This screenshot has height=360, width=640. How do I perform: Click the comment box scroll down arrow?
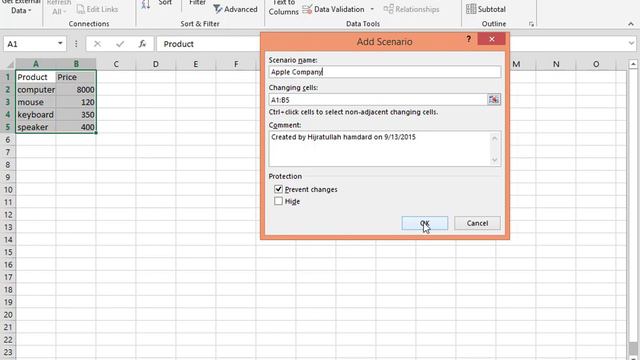(x=495, y=160)
